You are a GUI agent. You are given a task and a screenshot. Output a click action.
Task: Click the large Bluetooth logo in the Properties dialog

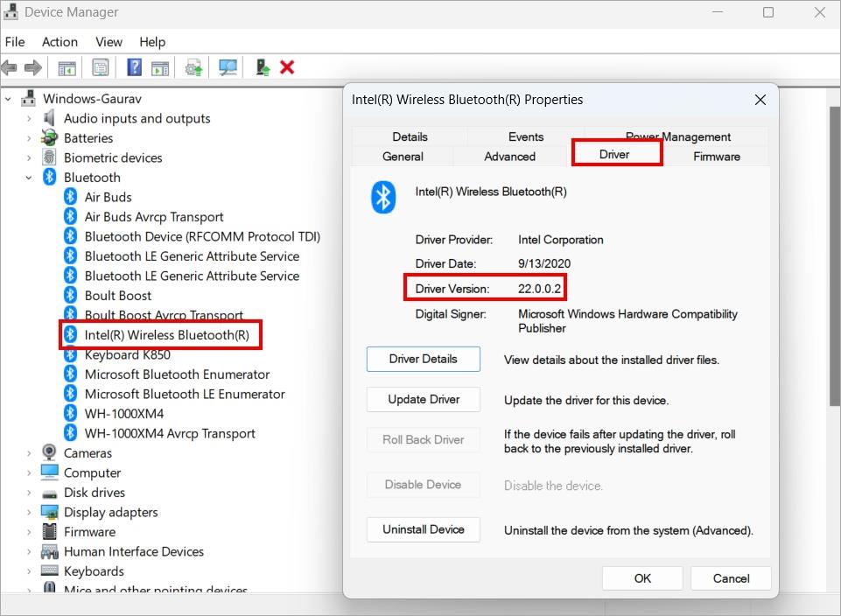(x=383, y=197)
